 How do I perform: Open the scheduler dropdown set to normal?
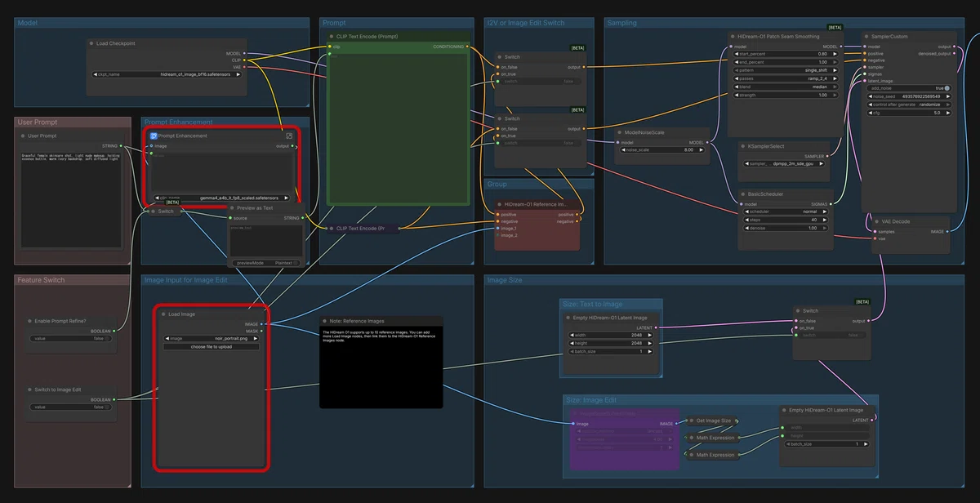click(785, 211)
